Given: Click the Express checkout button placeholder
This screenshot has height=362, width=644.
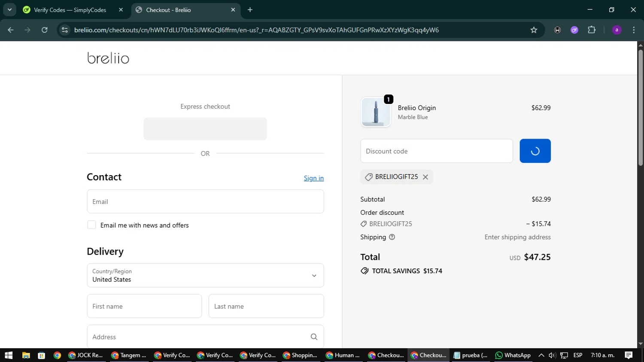Looking at the screenshot, I should click(x=205, y=129).
